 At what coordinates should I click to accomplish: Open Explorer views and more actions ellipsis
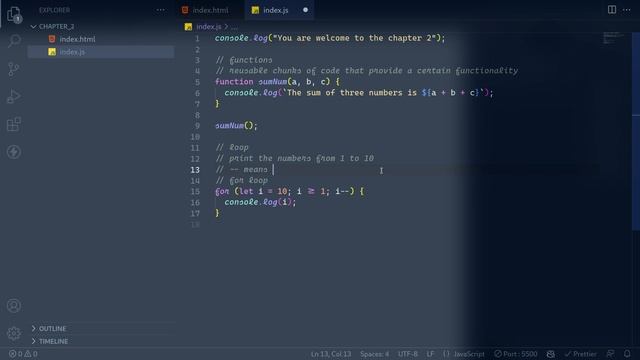tap(160, 10)
